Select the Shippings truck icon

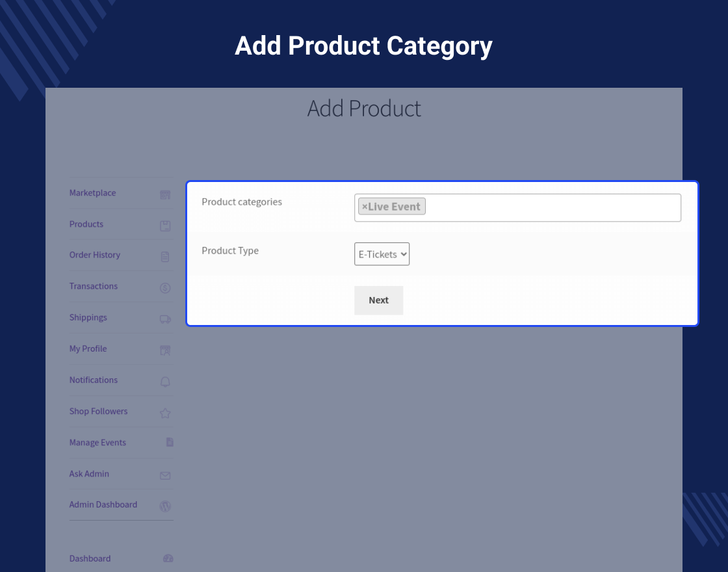pos(164,318)
